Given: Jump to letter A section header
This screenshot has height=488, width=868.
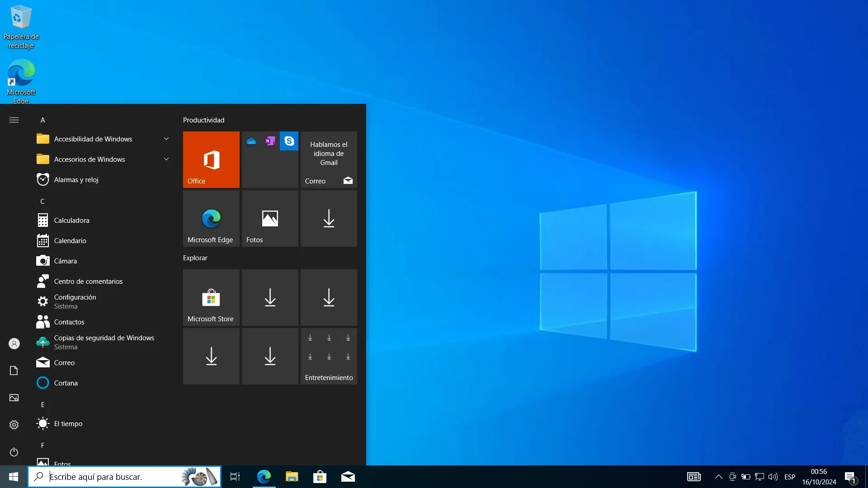Looking at the screenshot, I should coord(43,120).
